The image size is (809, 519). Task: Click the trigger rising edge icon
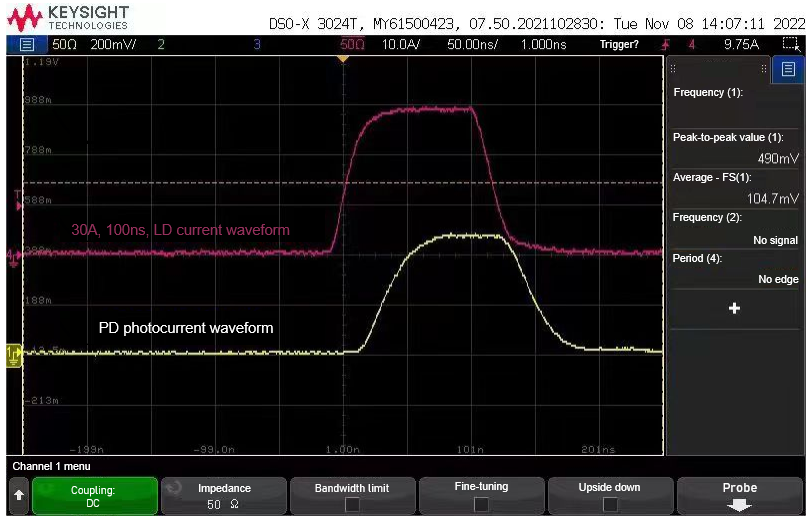point(665,44)
